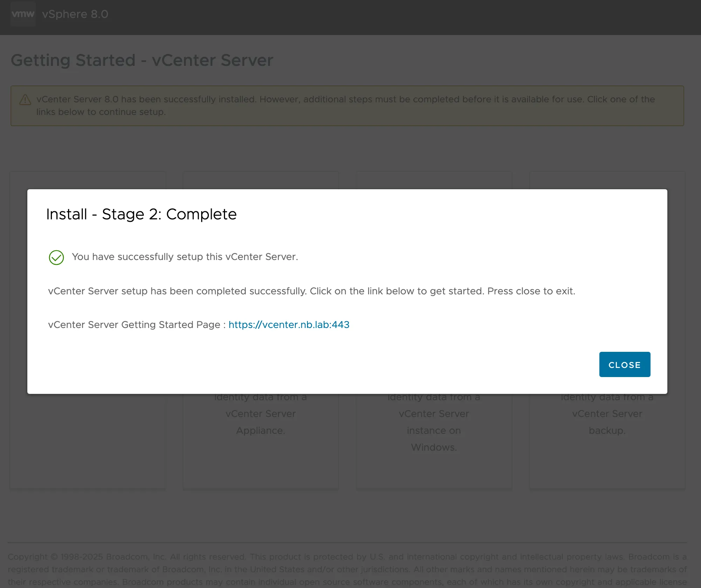Click the 'Install - Stage 2: Complete' title
The image size is (701, 588).
[142, 214]
